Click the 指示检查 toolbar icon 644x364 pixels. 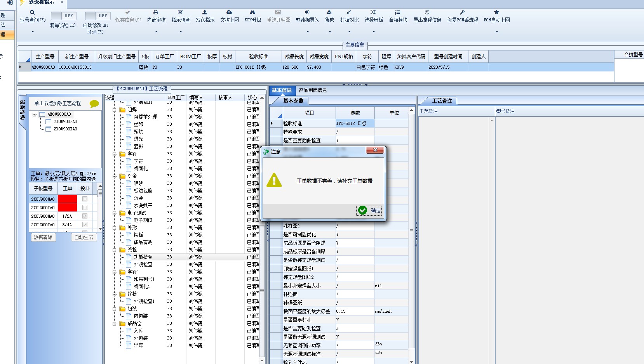(180, 12)
